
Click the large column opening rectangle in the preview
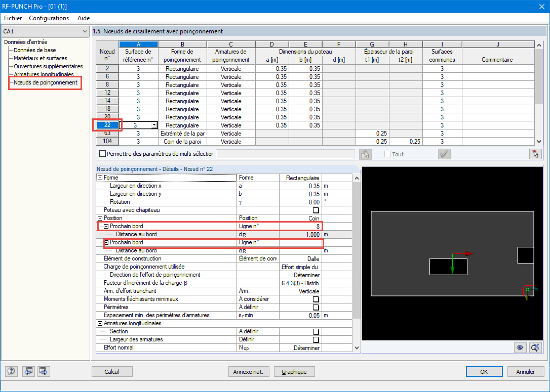click(448, 267)
